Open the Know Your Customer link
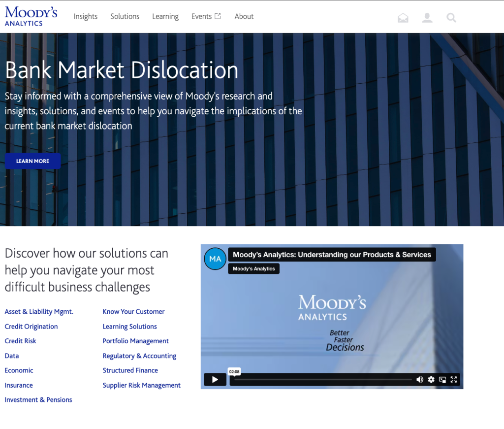This screenshot has width=504, height=429. point(133,312)
